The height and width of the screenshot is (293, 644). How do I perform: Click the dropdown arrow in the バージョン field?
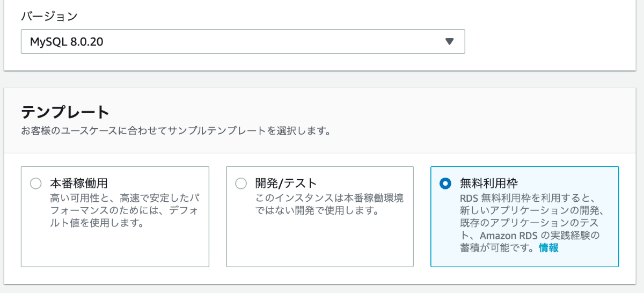tap(450, 42)
